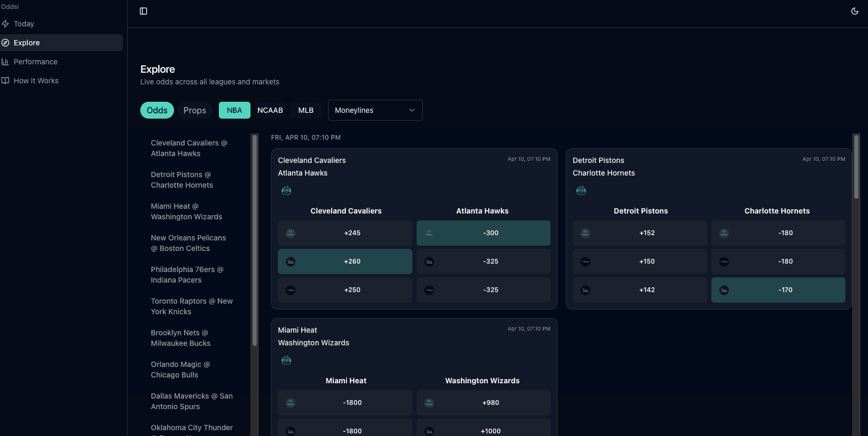Select the NBA league filter
868x436 pixels.
pyautogui.click(x=235, y=110)
